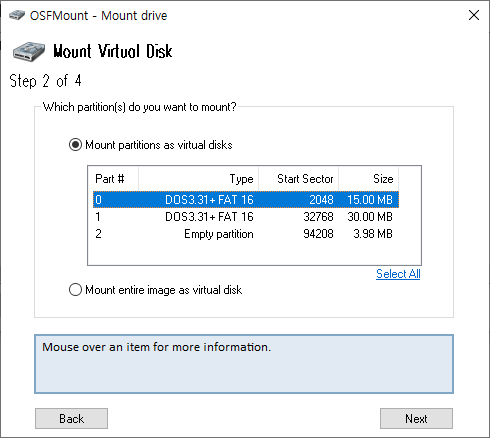Screen dimensions: 490x438
Task: Click the OSFMount drive icon in title bar
Action: point(17,15)
